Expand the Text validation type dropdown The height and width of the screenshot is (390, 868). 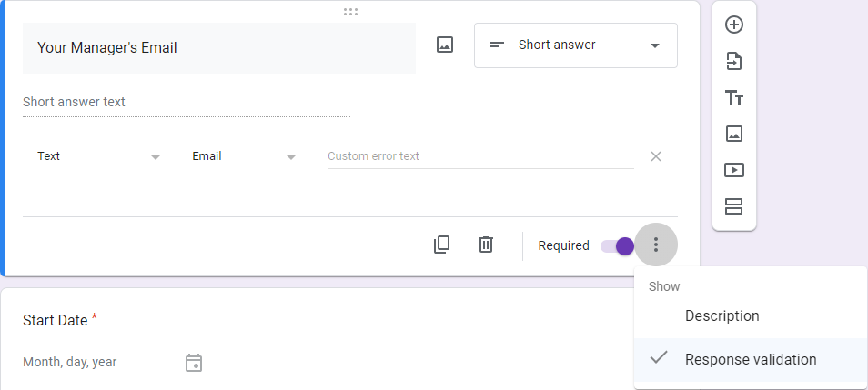click(x=98, y=156)
